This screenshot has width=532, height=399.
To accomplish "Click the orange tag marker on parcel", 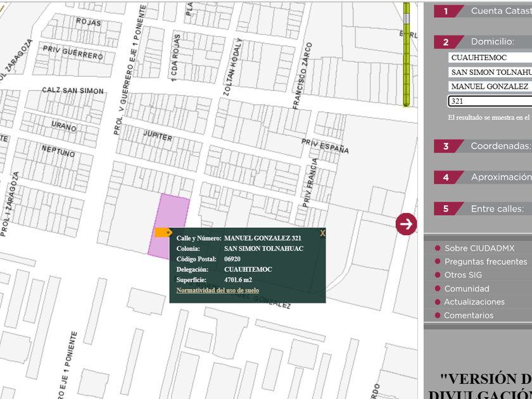I will click(x=163, y=232).
